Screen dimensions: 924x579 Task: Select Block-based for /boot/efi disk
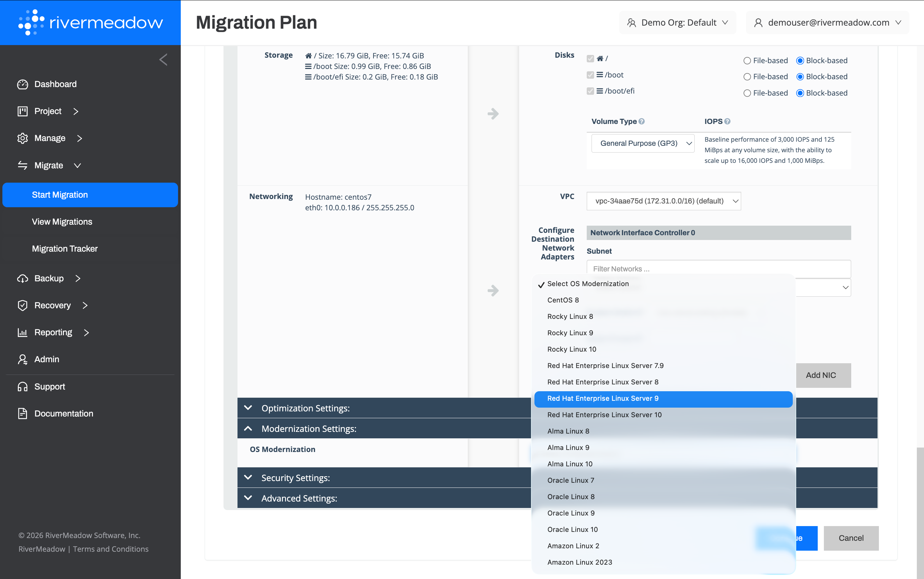800,93
